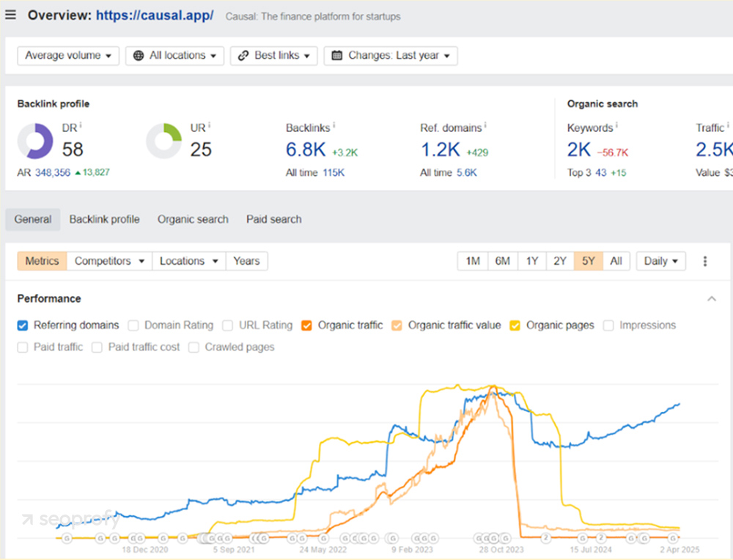
Task: Enable the Crawled pages checkbox
Action: (194, 347)
